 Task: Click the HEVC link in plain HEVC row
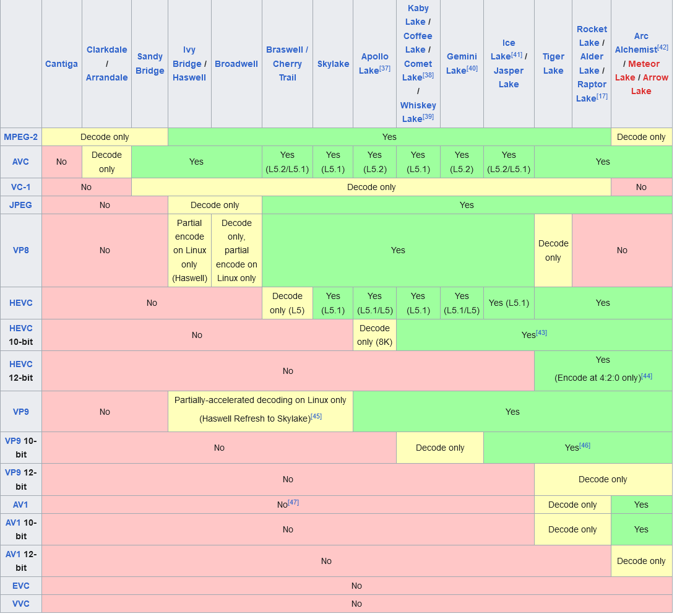tap(20, 303)
